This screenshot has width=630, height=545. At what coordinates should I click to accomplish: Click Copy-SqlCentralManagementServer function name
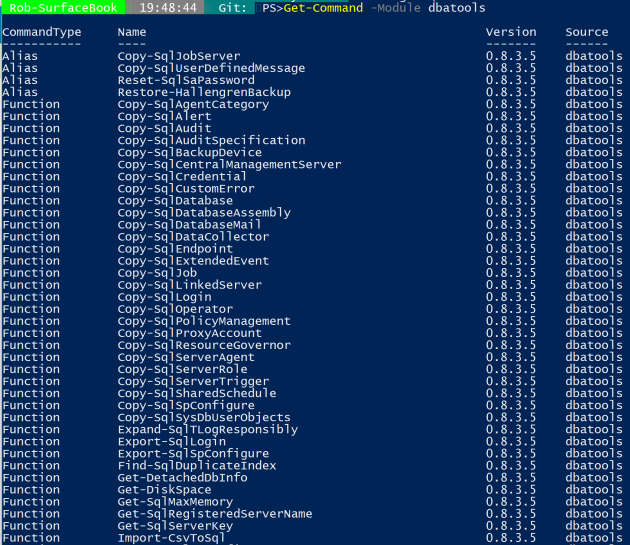[x=229, y=165]
